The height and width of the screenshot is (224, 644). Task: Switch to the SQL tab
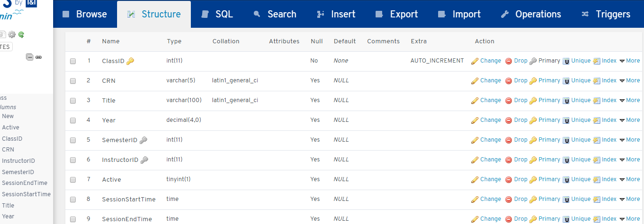[x=217, y=14]
